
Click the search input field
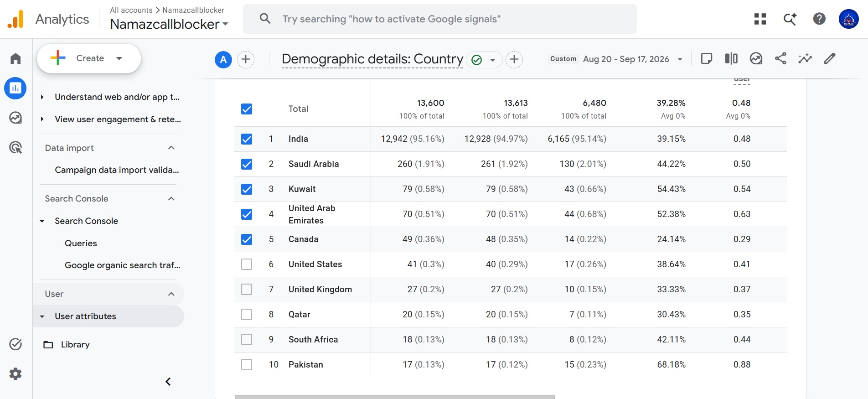pyautogui.click(x=439, y=19)
